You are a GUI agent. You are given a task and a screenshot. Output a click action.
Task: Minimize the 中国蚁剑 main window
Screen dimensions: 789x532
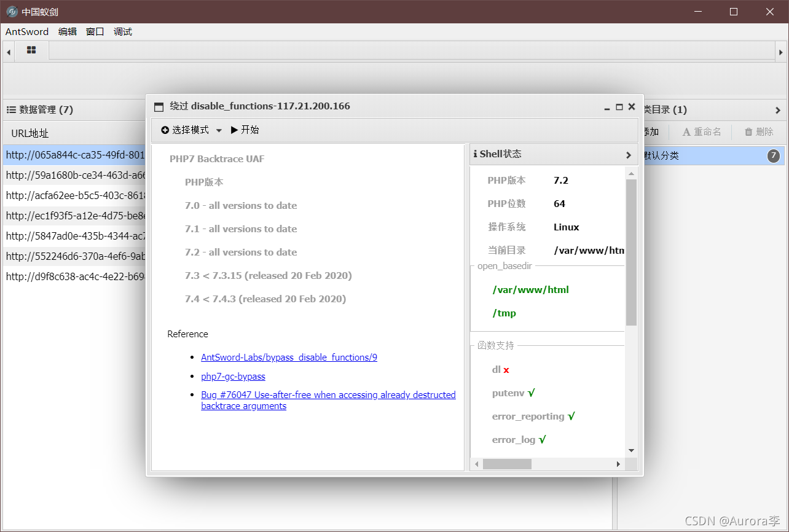tap(697, 12)
